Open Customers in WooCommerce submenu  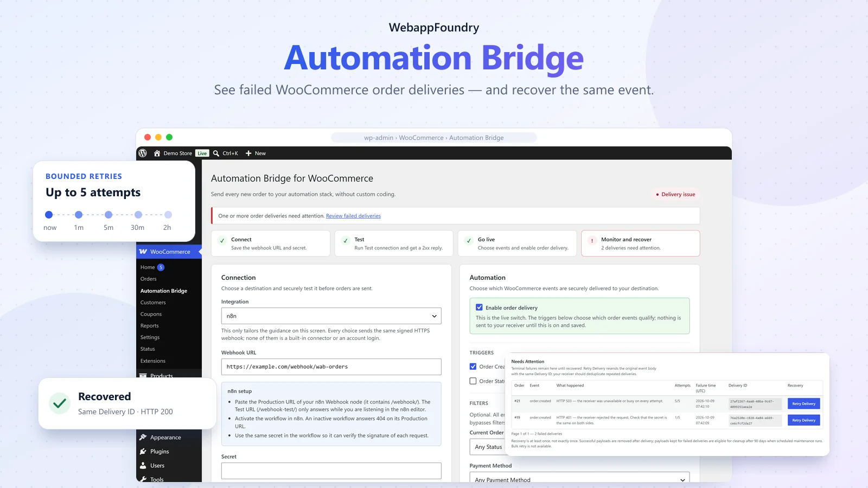153,303
